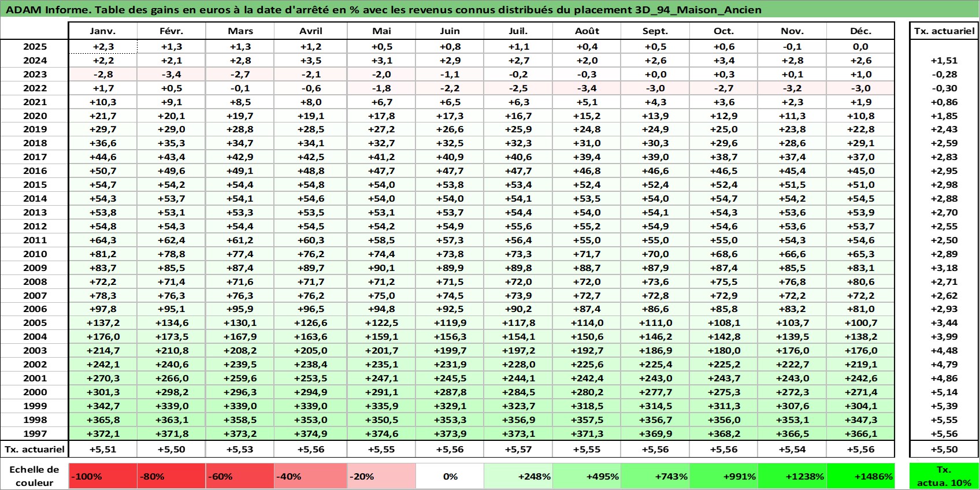Select overall actuarial rate +5,50 at bottom right
This screenshot has width=980, height=490.
point(944,450)
